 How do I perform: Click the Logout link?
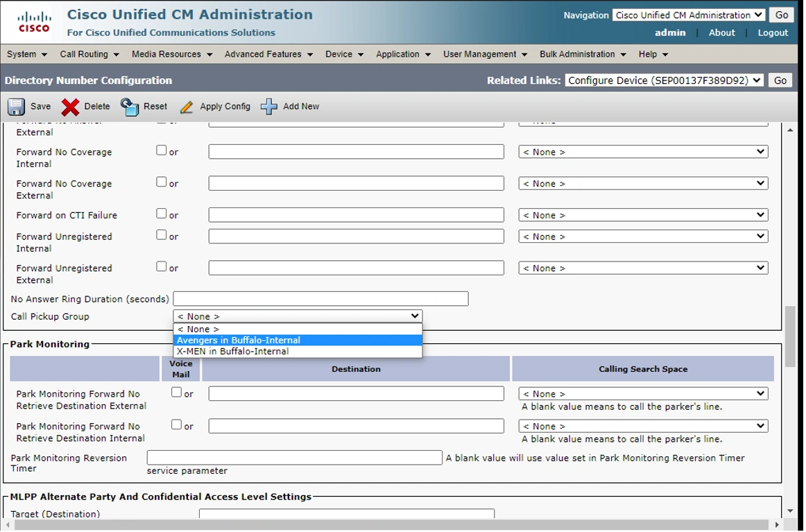(773, 33)
